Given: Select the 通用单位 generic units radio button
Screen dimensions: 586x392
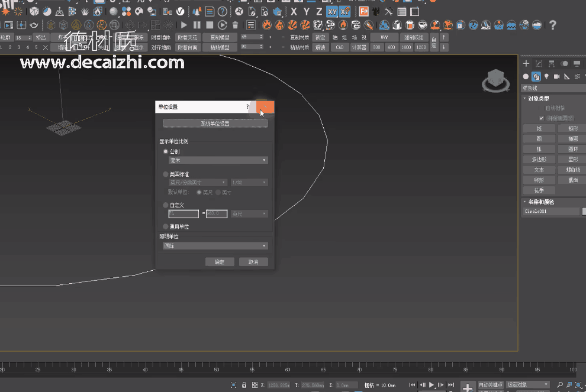Looking at the screenshot, I should pos(166,226).
